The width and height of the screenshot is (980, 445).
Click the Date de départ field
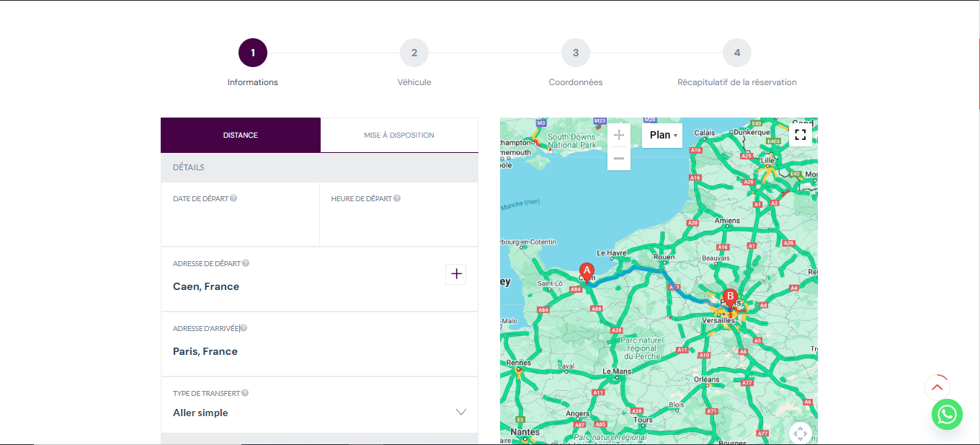coord(240,214)
